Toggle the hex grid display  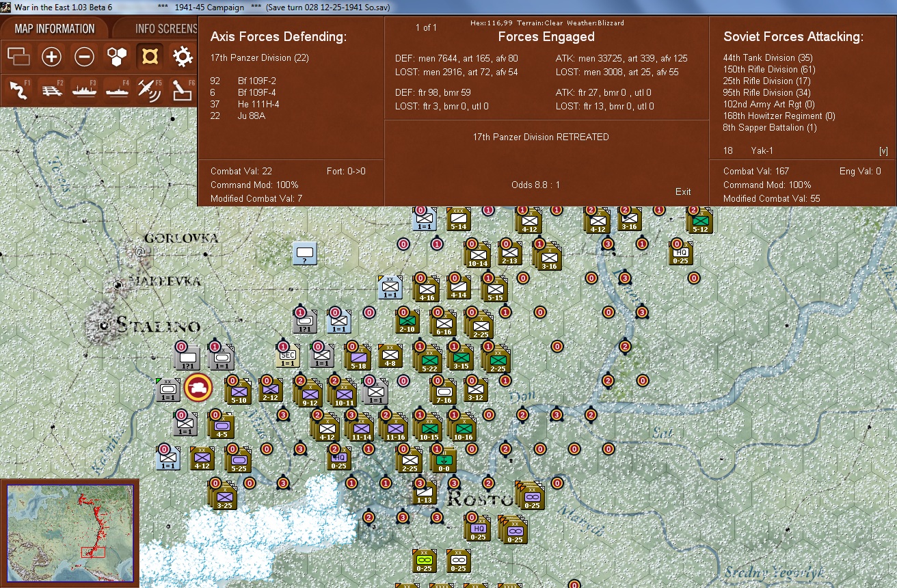click(x=118, y=57)
